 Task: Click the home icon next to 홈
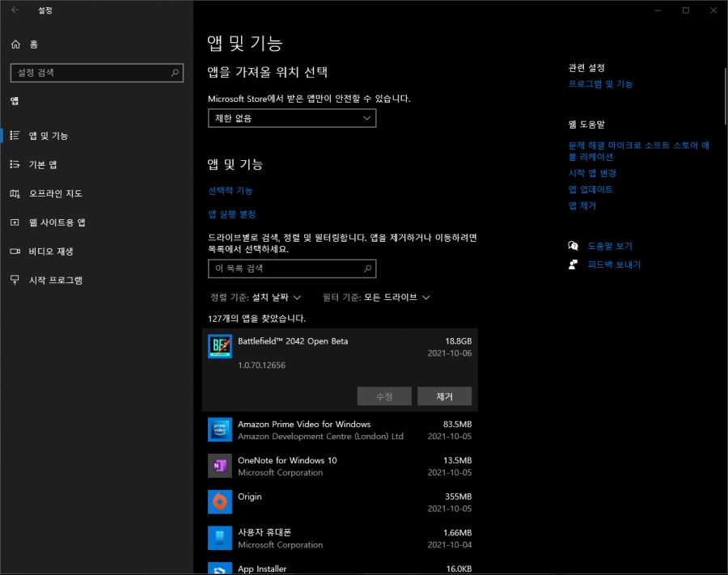pos(15,44)
